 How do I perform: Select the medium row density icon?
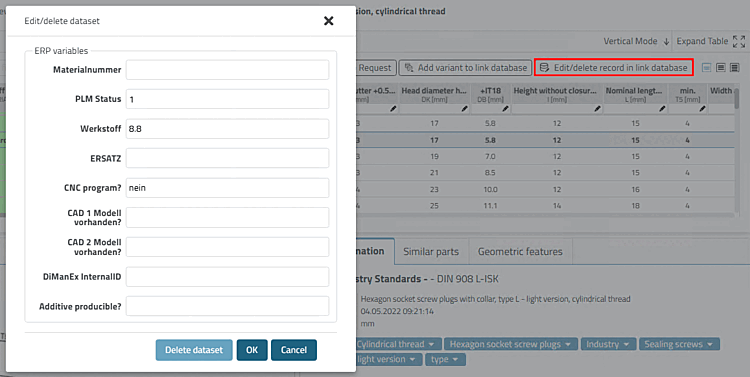(x=721, y=68)
